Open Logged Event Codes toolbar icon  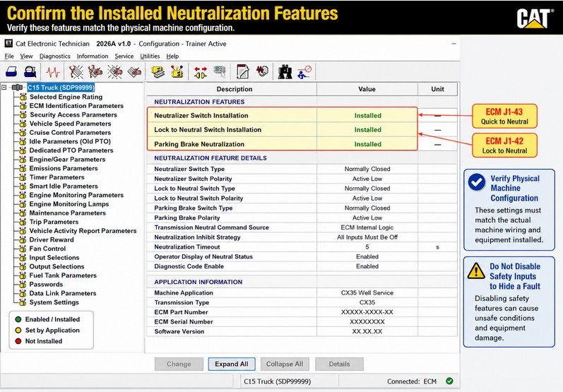coord(134,72)
